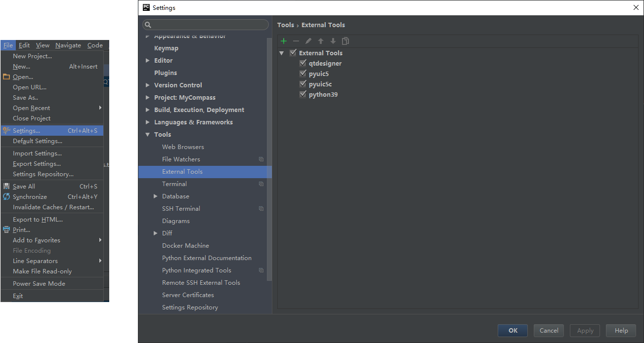Expand the Database subsection
644x343 pixels.
156,196
